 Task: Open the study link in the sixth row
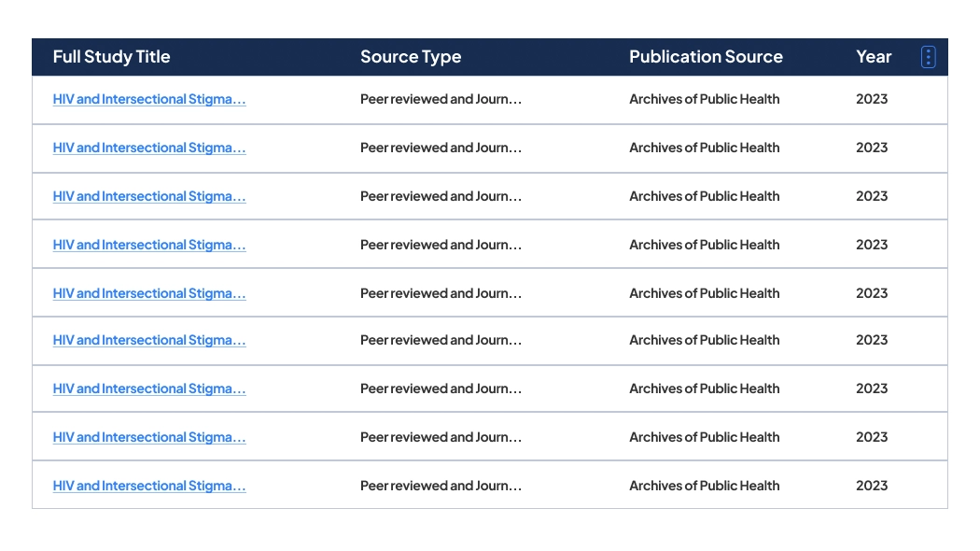point(149,340)
